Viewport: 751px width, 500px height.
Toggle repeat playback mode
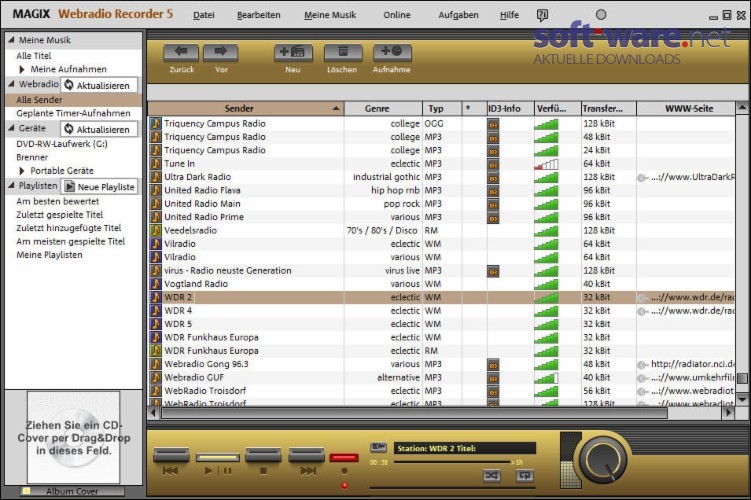tap(524, 476)
